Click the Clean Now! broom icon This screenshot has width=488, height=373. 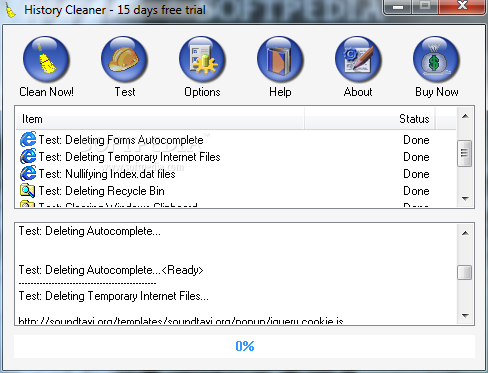click(46, 59)
